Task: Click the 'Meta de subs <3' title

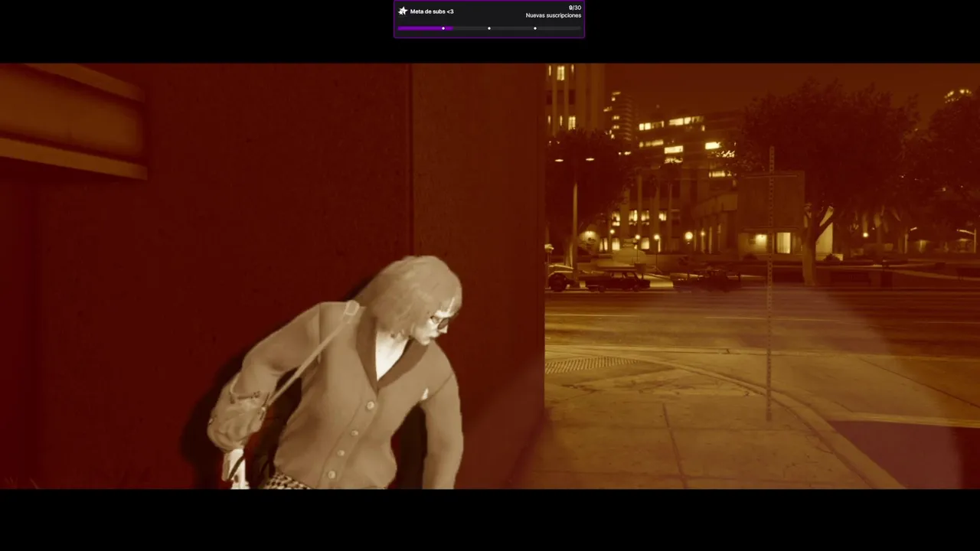Action: (x=432, y=11)
